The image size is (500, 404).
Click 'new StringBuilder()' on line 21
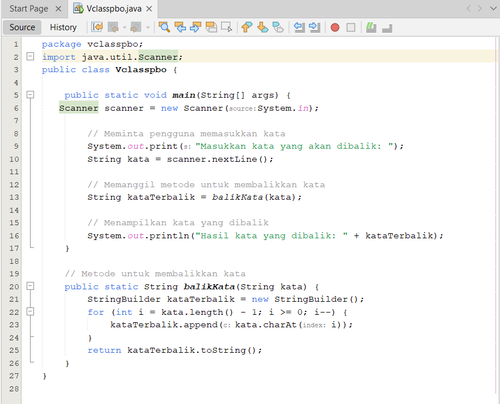[305, 299]
